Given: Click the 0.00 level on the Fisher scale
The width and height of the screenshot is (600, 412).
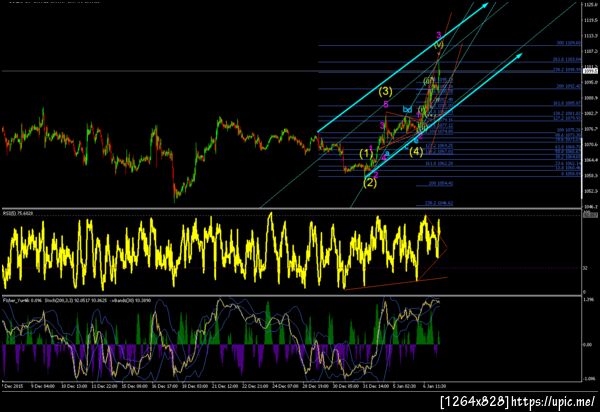Looking at the screenshot, I should point(587,345).
